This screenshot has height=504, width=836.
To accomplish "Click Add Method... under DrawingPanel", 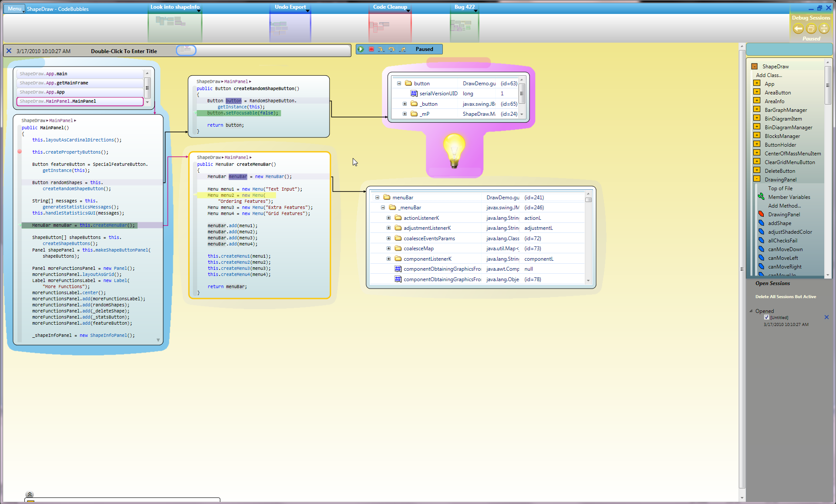I will click(784, 205).
